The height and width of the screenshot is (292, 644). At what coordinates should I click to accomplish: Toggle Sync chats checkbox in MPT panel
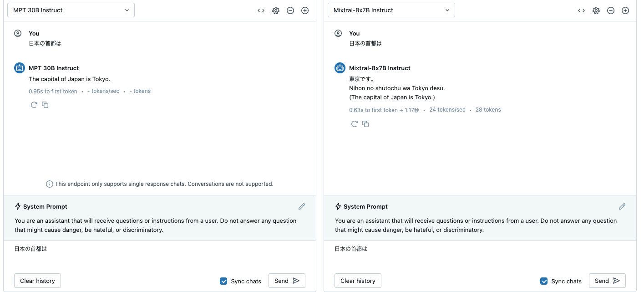223,281
